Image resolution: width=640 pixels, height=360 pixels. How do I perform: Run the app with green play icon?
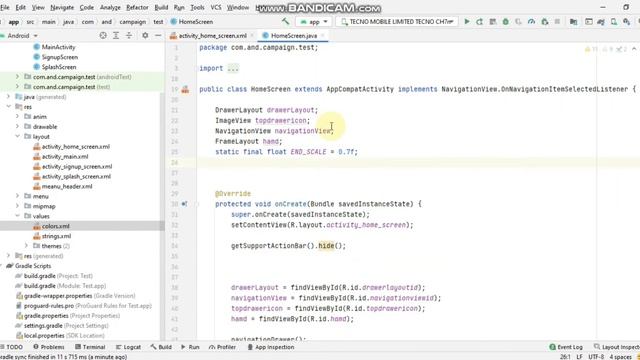pos(467,22)
